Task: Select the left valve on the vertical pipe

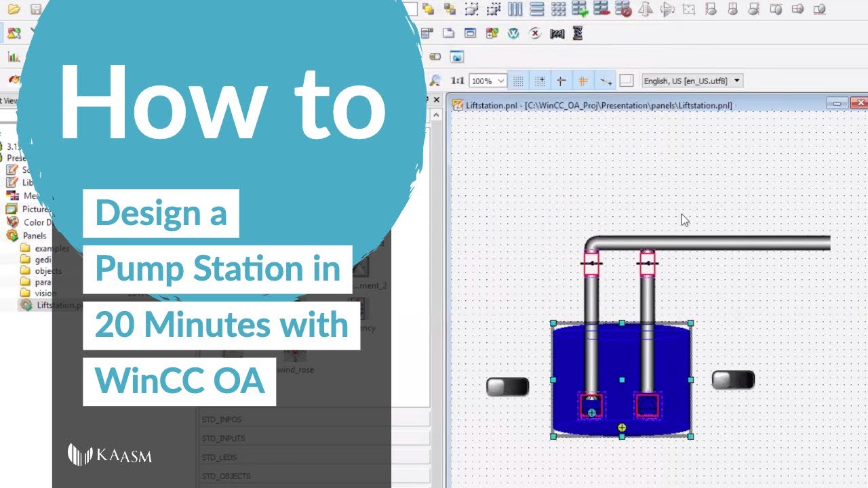Action: pos(591,263)
